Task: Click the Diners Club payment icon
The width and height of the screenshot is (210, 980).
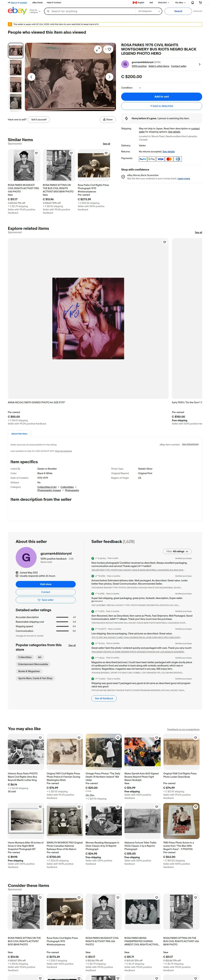Action: [178, 159]
